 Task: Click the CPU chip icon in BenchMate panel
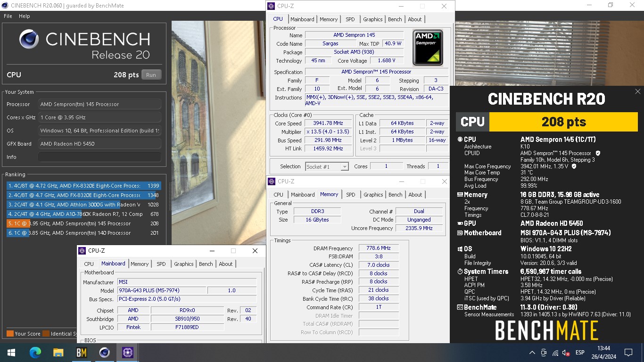pos(460,140)
